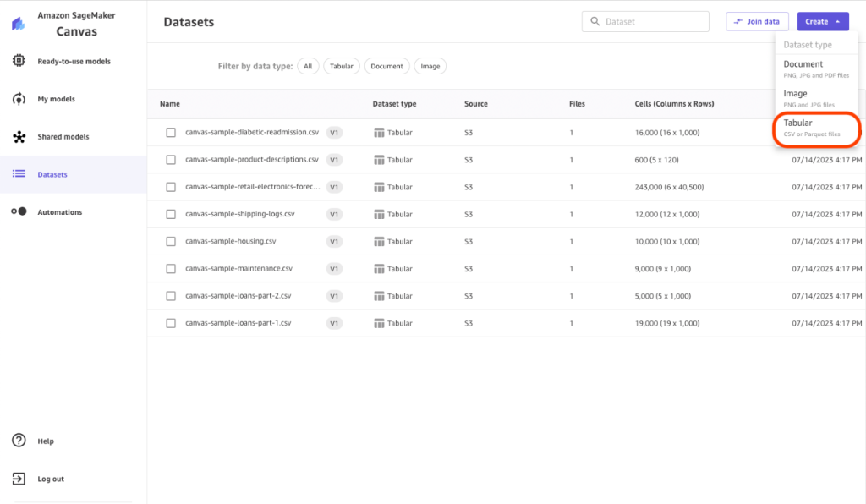Click the Join data merge icon
The width and height of the screenshot is (866, 504).
(x=737, y=21)
